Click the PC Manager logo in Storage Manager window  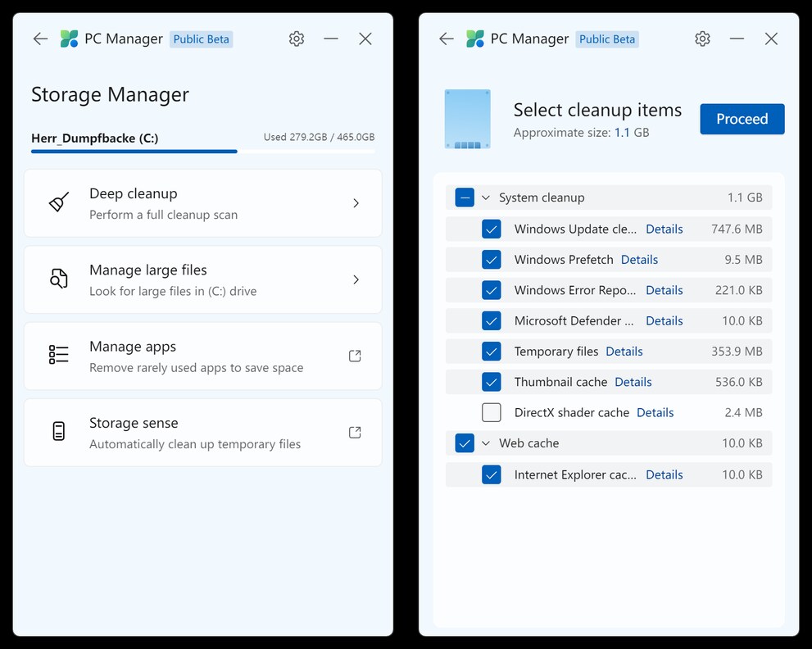pos(69,39)
